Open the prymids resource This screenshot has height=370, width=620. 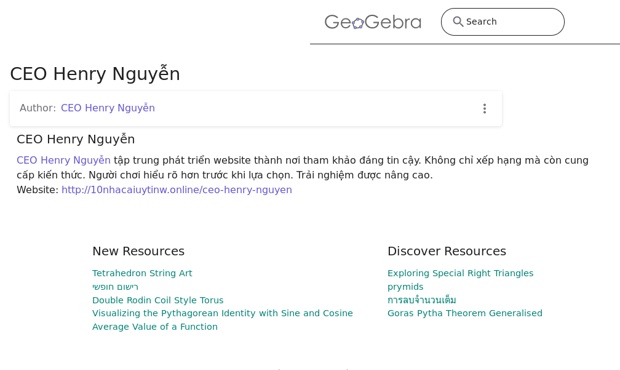(x=405, y=287)
